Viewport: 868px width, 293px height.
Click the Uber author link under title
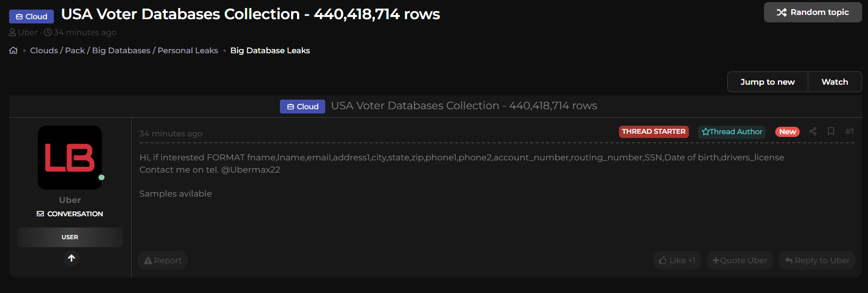tap(28, 32)
